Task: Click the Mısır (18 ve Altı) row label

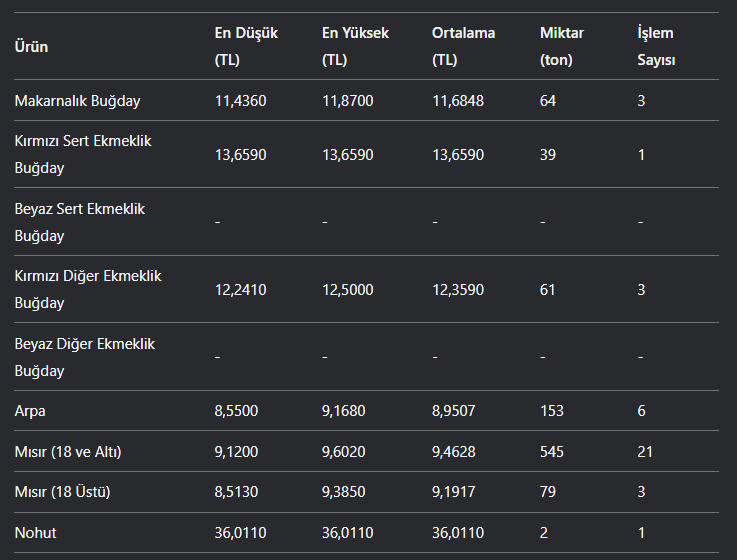Action: pyautogui.click(x=68, y=452)
